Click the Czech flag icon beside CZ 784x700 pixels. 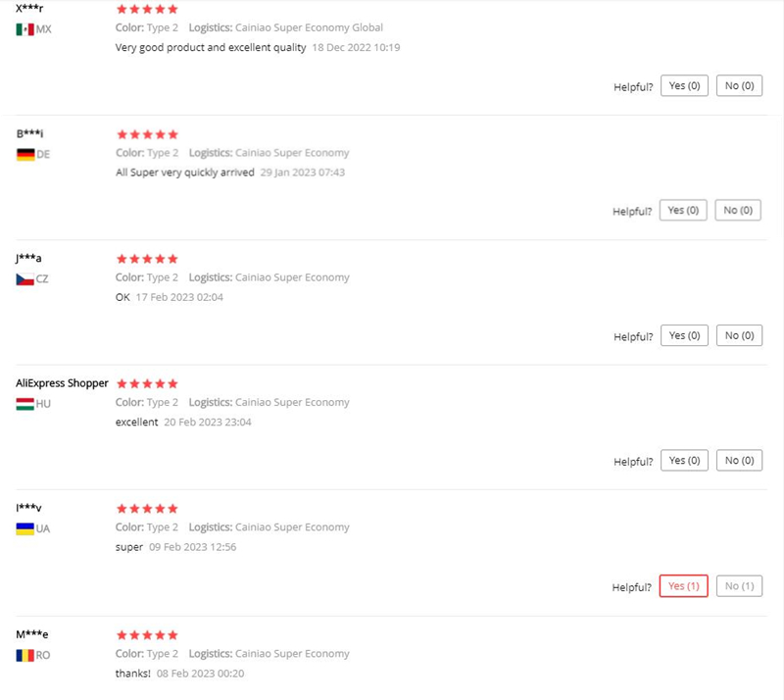click(x=24, y=278)
